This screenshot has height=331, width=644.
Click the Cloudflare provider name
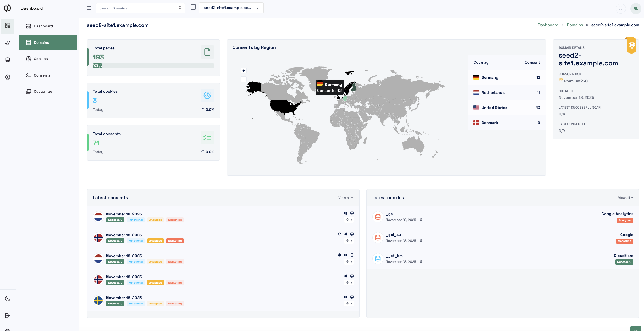tap(624, 256)
